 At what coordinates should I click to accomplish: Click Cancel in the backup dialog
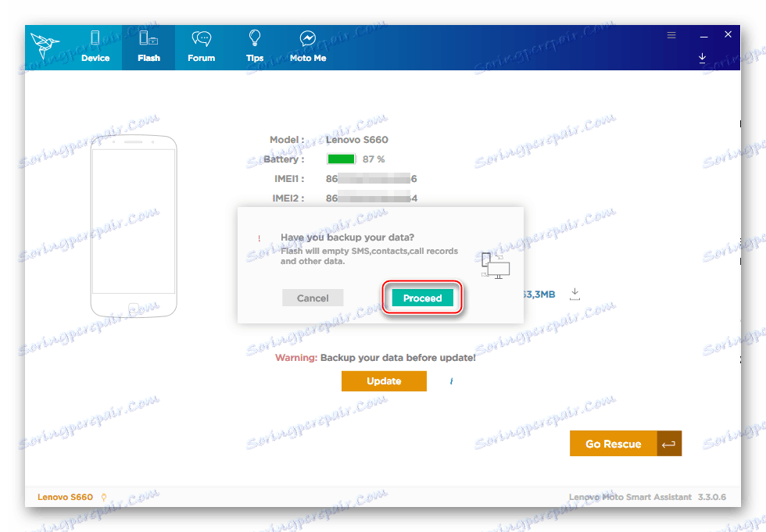(313, 298)
